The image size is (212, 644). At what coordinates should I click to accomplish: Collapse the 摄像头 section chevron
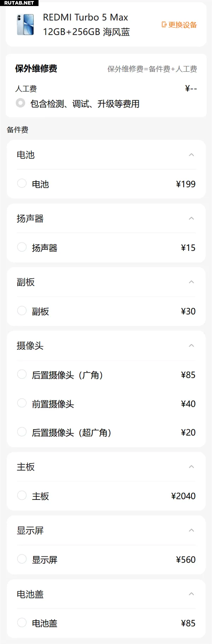pyautogui.click(x=192, y=346)
